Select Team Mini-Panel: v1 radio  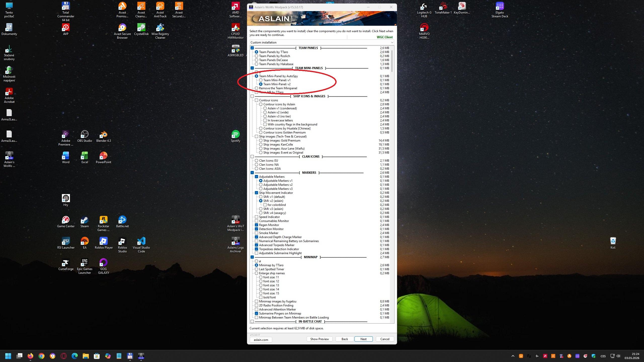(261, 80)
